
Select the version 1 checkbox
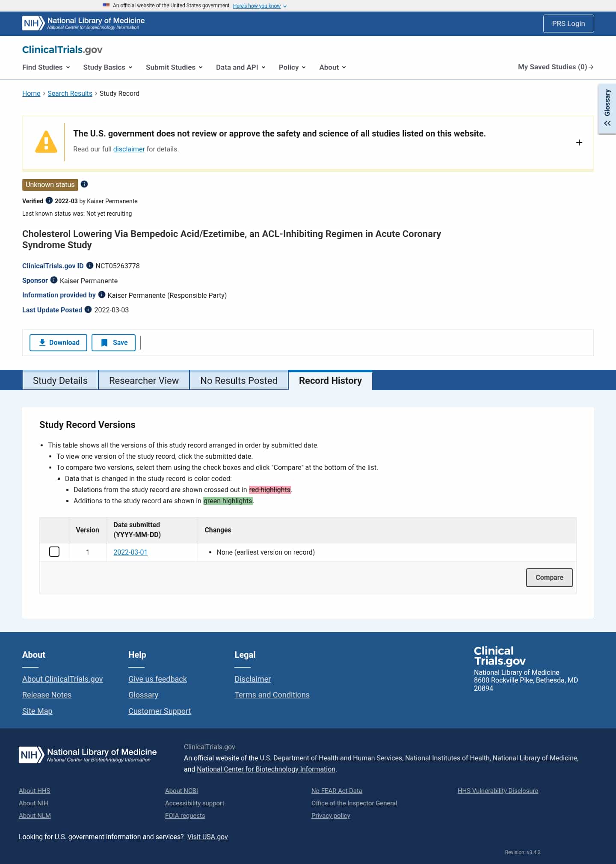(54, 552)
